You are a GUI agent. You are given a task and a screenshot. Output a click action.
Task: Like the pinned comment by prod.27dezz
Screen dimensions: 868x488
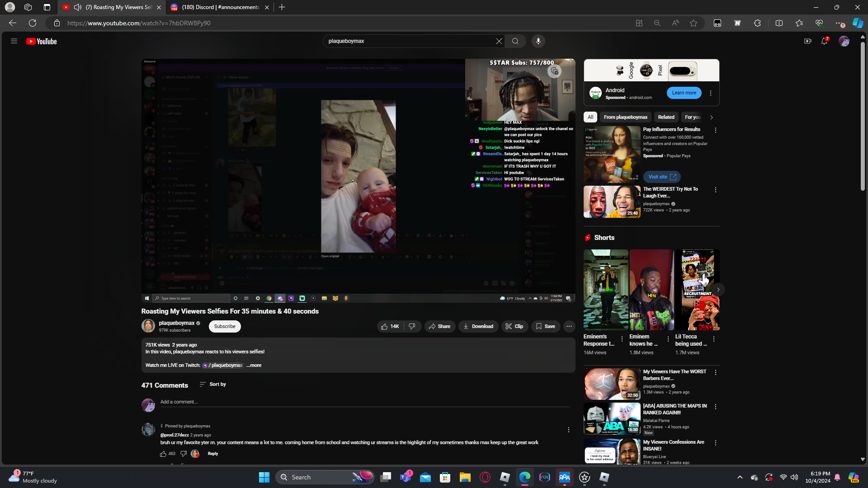pyautogui.click(x=163, y=454)
